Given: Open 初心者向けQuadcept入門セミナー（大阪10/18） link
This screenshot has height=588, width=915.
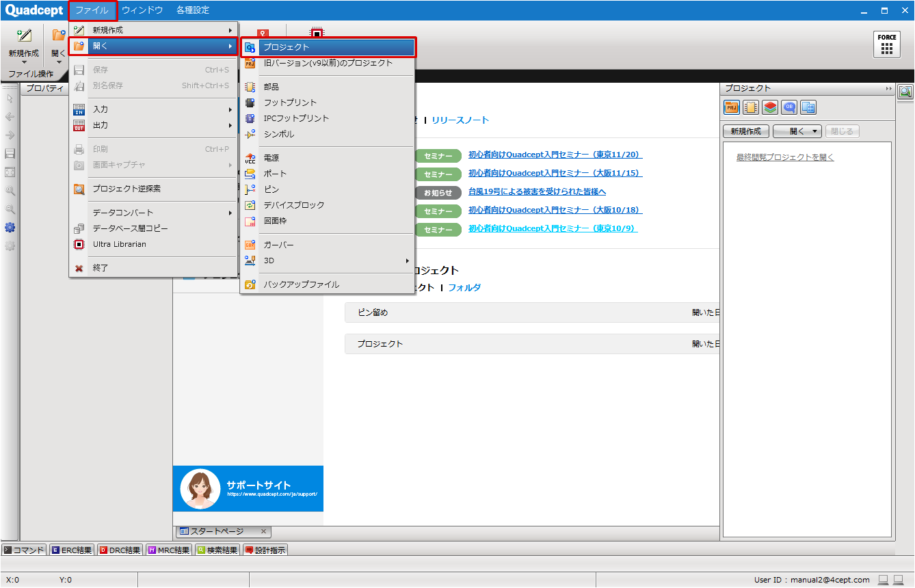Looking at the screenshot, I should coord(555,210).
